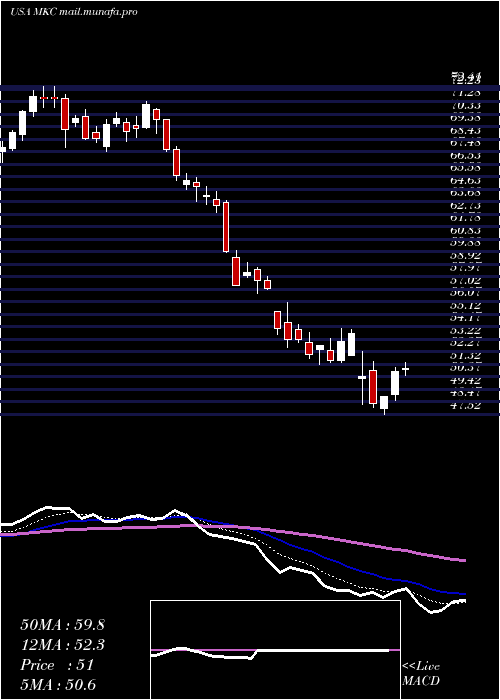The height and width of the screenshot is (700, 500).
Task: Click the 53.22 price axis label
Action: click(467, 331)
